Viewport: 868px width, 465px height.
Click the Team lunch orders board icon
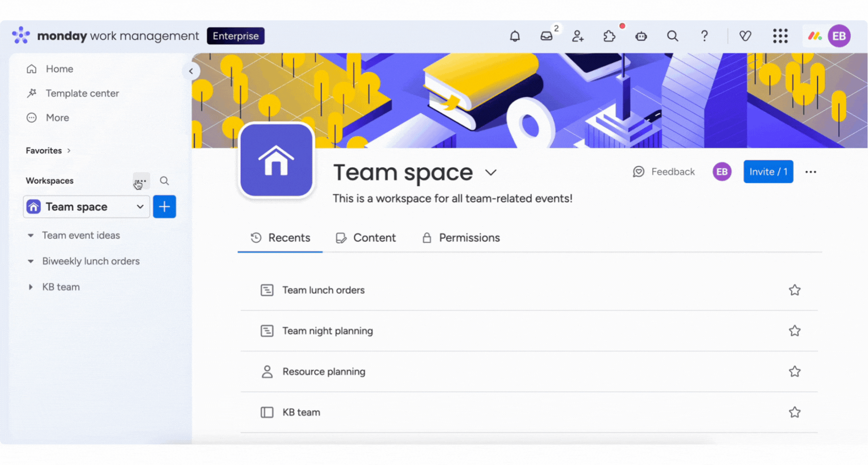coord(267,290)
